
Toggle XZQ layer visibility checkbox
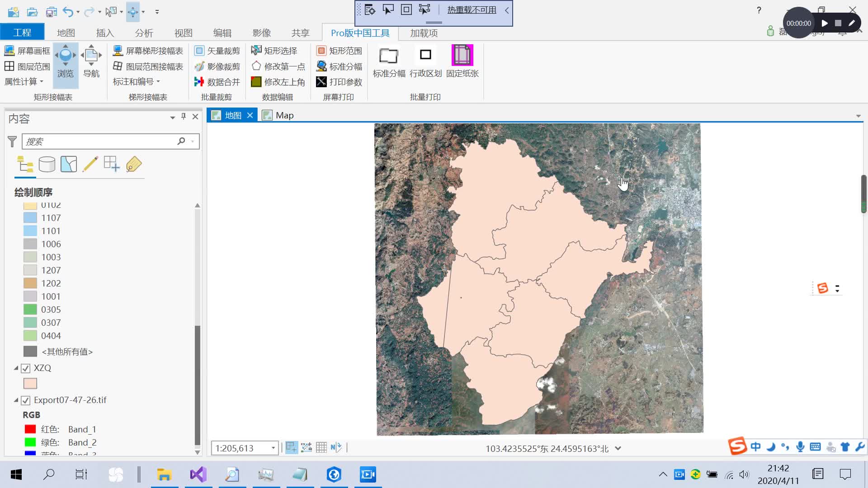(x=26, y=368)
